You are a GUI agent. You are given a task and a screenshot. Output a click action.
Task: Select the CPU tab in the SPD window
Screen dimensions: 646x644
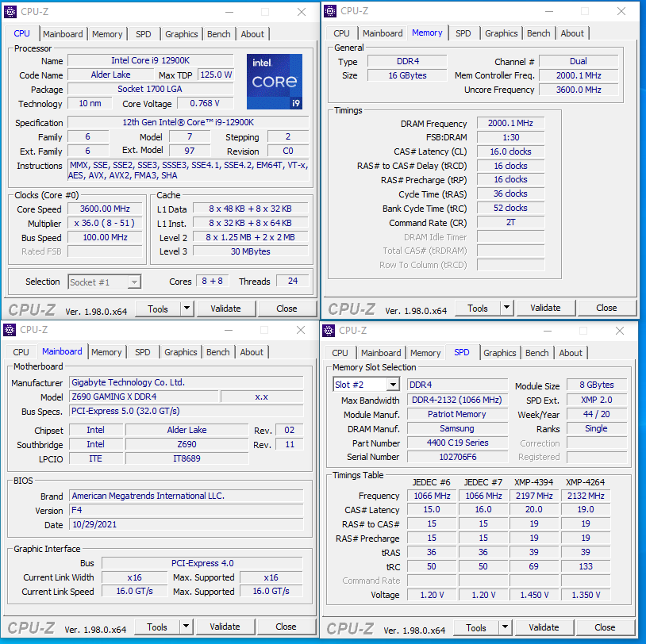pyautogui.click(x=340, y=353)
